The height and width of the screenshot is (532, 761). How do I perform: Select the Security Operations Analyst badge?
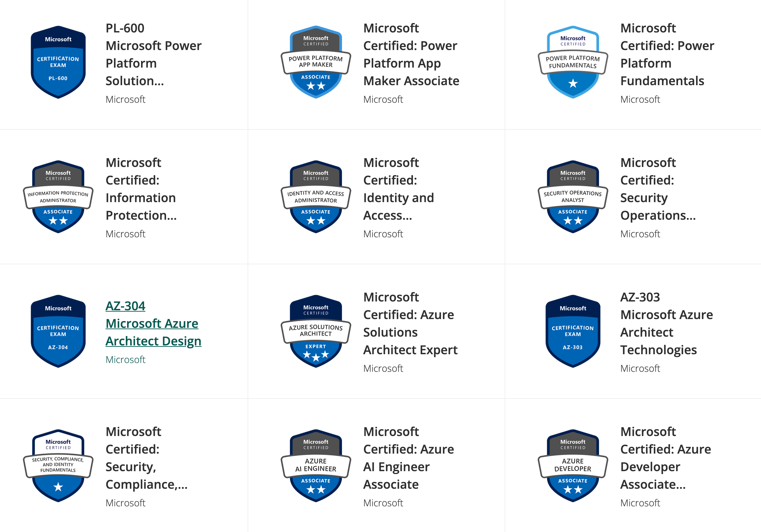573,197
